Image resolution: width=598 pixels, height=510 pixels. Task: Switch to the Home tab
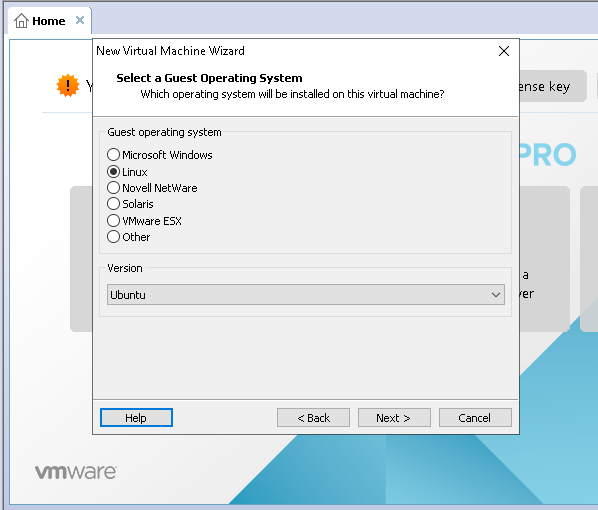(49, 21)
